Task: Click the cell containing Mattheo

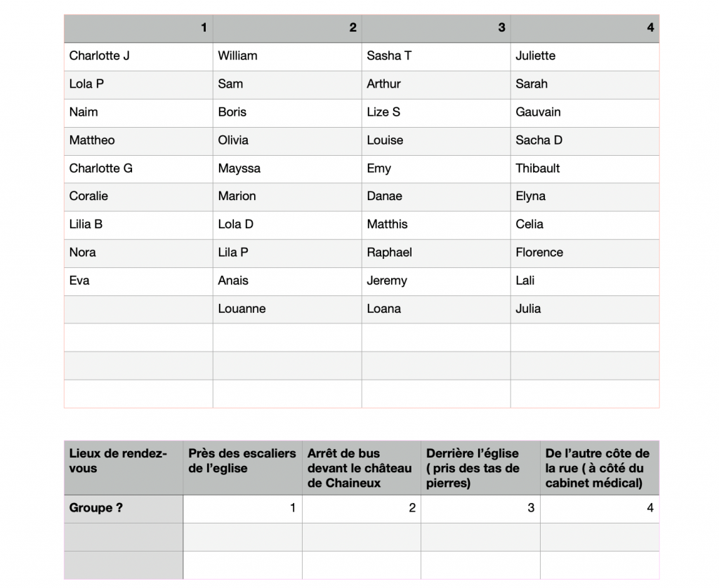Action: tap(138, 141)
